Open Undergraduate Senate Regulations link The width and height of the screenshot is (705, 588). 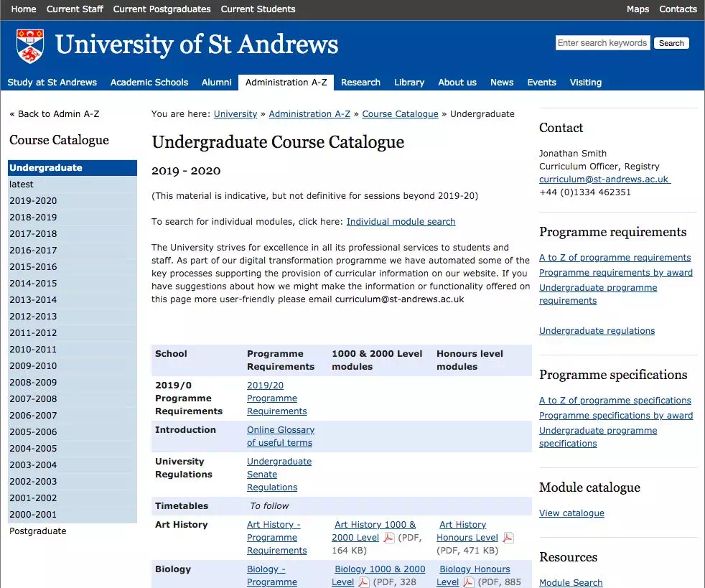[279, 475]
